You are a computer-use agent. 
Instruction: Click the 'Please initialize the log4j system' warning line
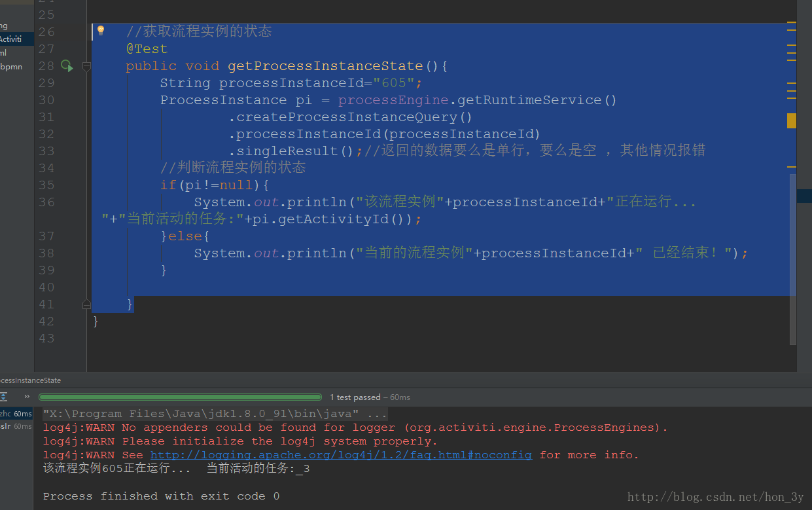pos(240,441)
